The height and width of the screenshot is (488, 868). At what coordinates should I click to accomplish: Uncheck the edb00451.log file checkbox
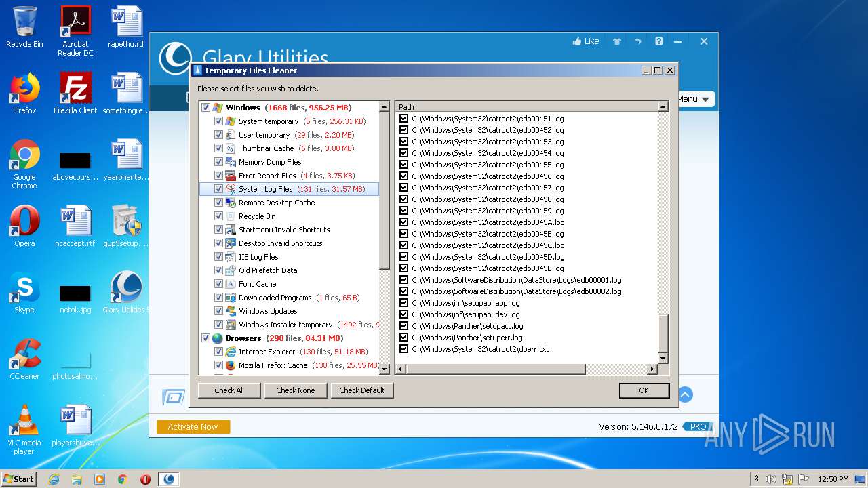click(x=404, y=119)
